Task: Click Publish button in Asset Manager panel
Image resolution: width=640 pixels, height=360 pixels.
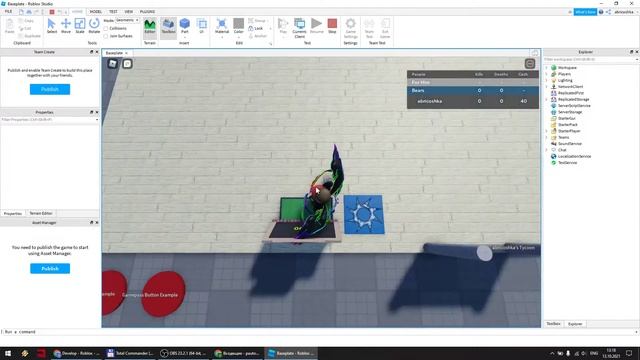Action: 50,269
